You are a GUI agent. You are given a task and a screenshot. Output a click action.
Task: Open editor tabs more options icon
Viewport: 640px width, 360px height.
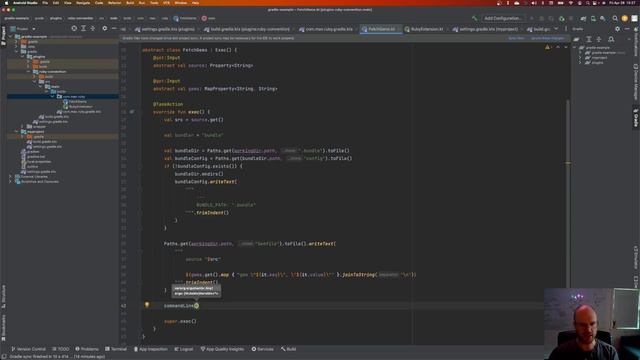tap(566, 29)
